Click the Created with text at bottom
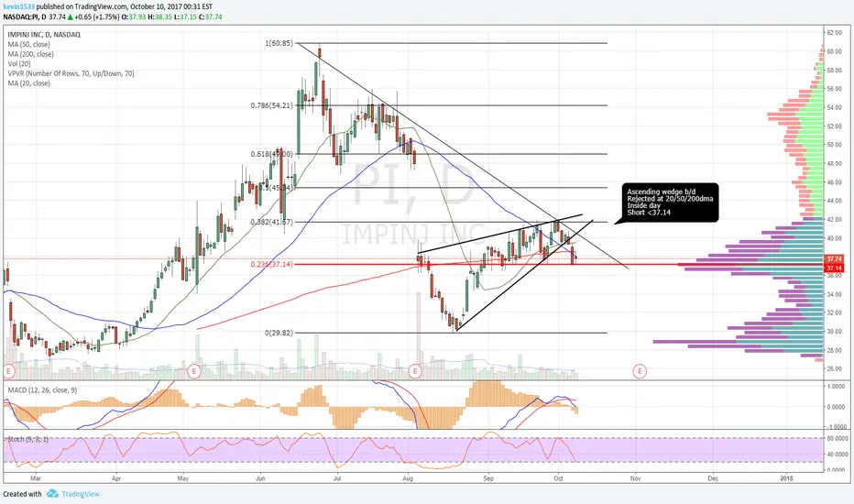854x504 pixels. click(x=22, y=494)
